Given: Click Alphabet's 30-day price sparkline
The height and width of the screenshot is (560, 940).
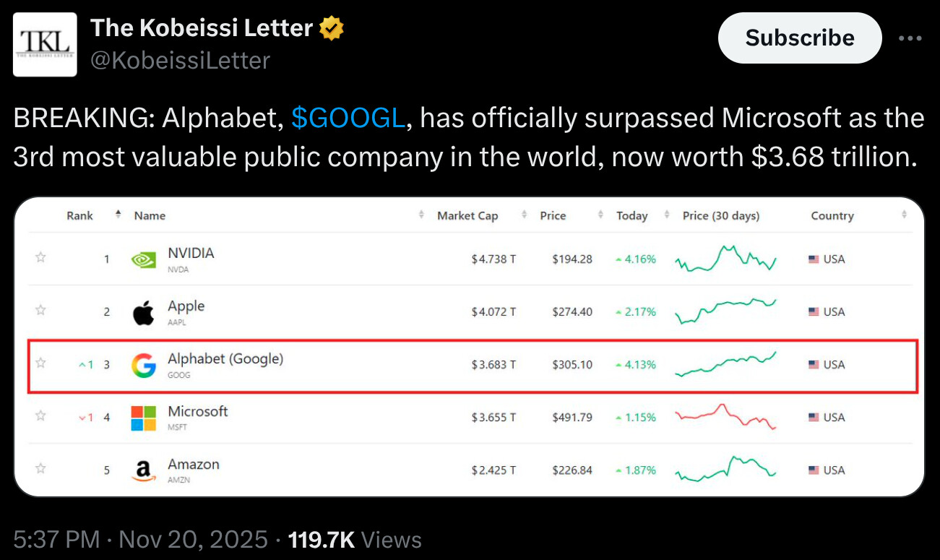Looking at the screenshot, I should coord(725,364).
